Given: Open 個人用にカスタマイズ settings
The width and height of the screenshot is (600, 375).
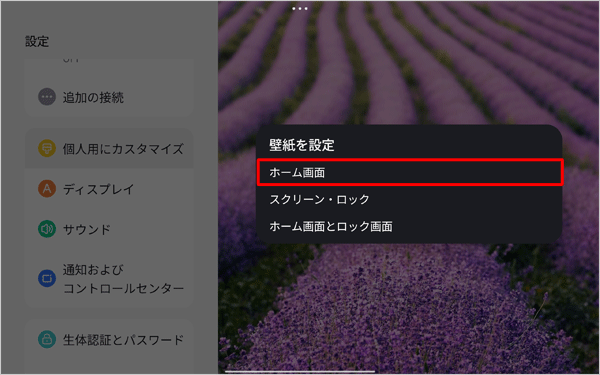Looking at the screenshot, I should [109, 148].
